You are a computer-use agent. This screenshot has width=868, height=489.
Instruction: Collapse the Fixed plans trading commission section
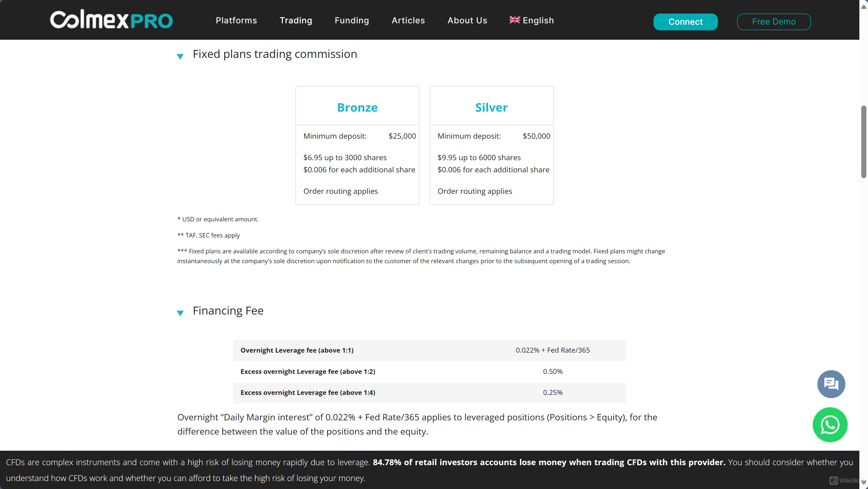click(180, 56)
